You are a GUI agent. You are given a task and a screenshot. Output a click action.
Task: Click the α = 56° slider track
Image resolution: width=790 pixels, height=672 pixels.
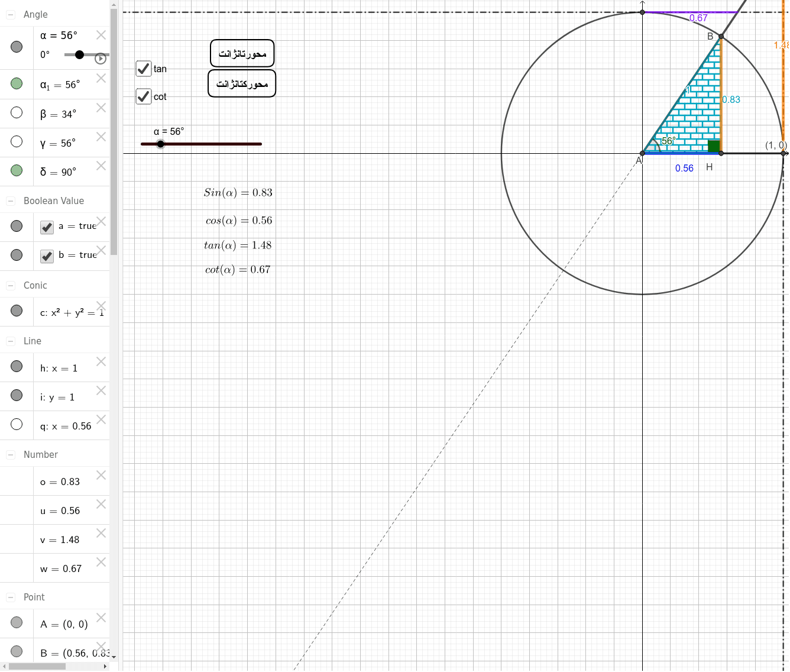[x=201, y=144]
